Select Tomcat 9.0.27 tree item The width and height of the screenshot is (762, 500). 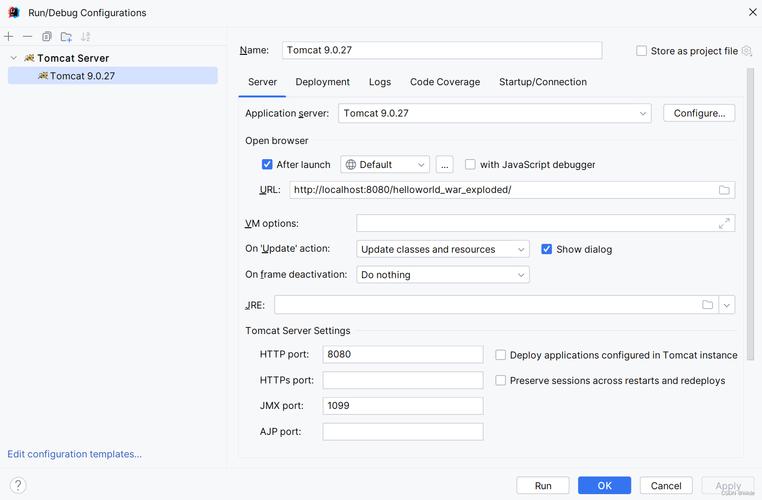coord(112,76)
